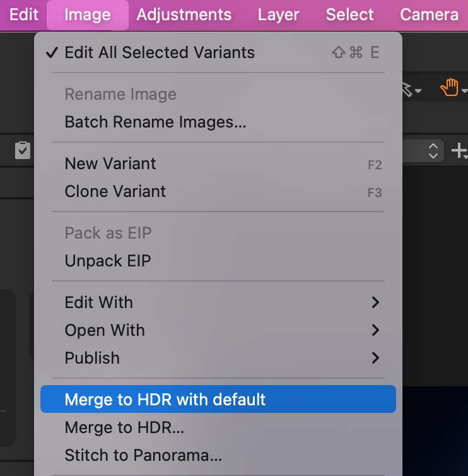Choose Clone Variant entry
468x476 pixels.
click(x=218, y=191)
